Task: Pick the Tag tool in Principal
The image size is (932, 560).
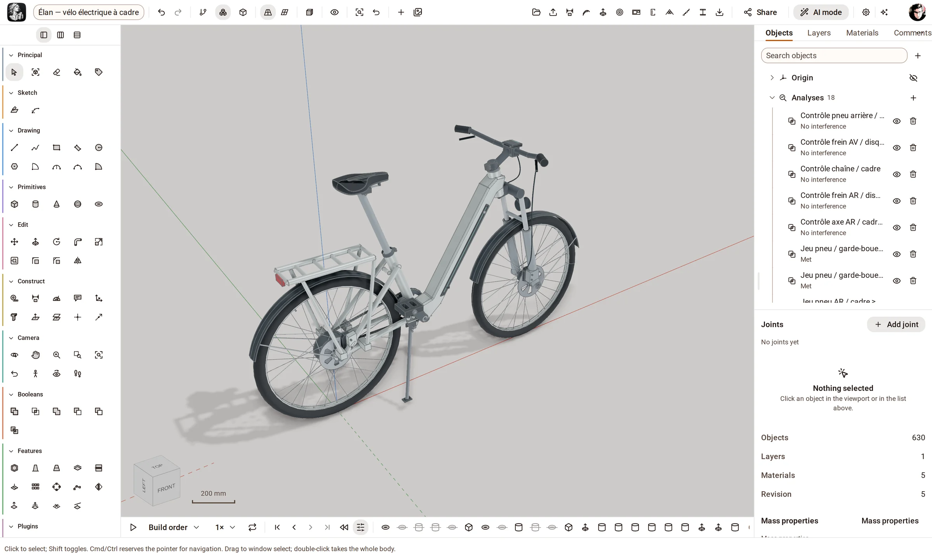Action: coord(99,72)
